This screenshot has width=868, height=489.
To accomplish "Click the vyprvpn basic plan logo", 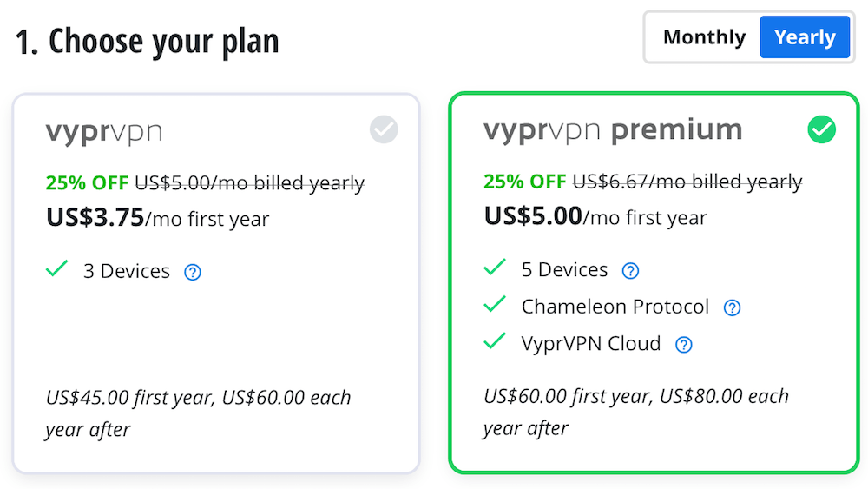I will click(x=104, y=133).
